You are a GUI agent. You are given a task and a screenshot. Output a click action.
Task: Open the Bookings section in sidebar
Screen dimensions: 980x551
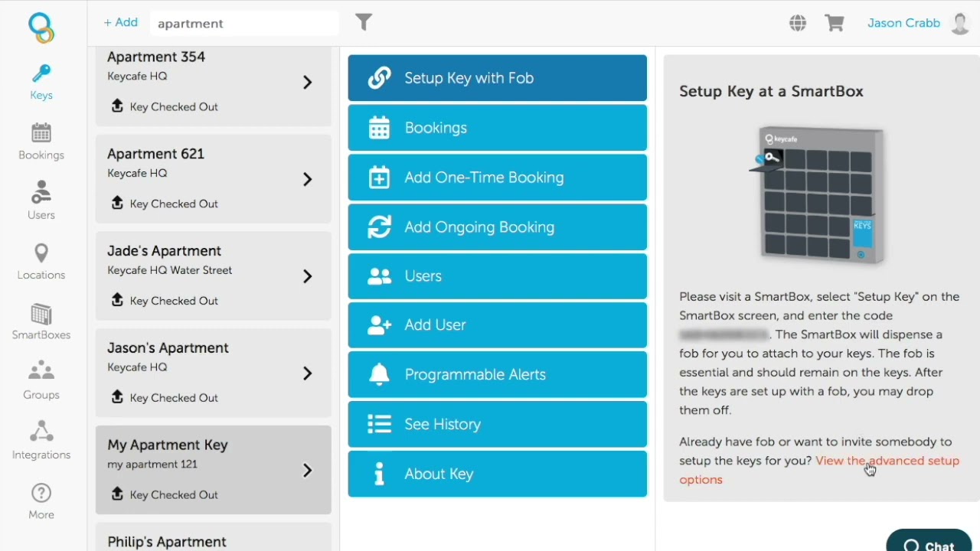pyautogui.click(x=41, y=142)
